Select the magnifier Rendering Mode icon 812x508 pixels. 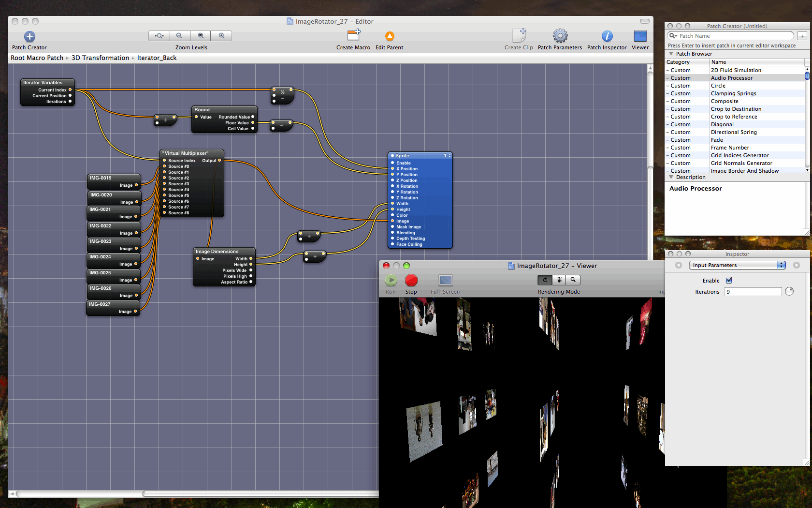(x=573, y=280)
